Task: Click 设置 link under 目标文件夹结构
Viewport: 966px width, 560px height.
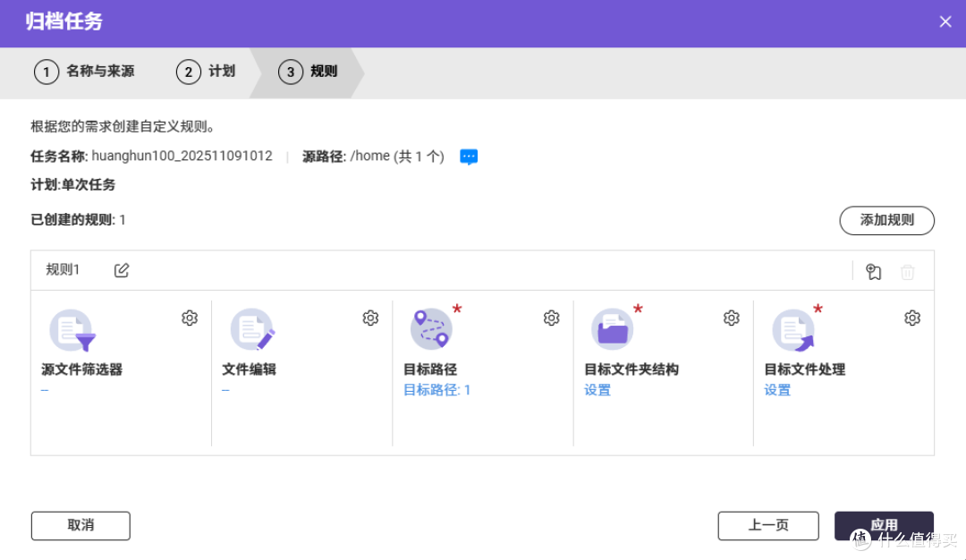Action: click(x=597, y=390)
